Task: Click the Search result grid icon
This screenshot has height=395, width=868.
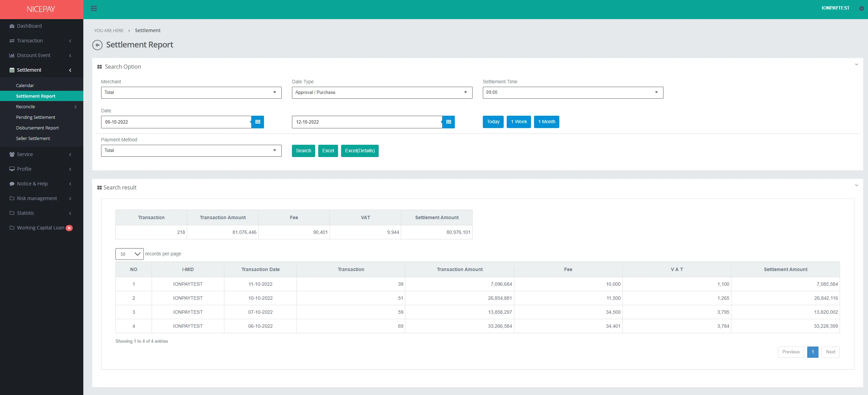Action: (100, 188)
